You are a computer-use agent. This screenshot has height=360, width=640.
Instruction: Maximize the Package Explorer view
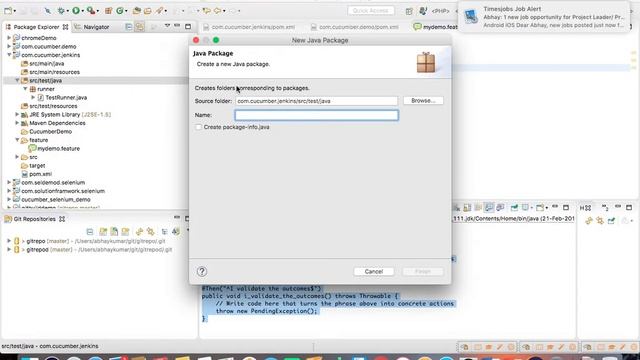point(188,27)
